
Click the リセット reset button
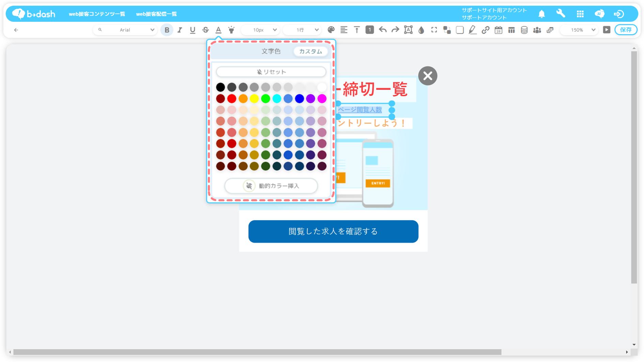pyautogui.click(x=271, y=72)
